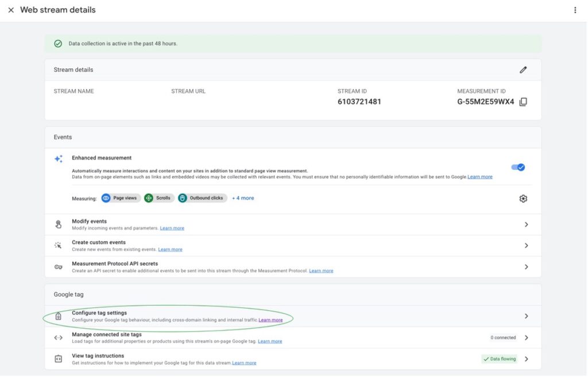Click the '+ 4 more' measuring link
The width and height of the screenshot is (588, 377).
point(243,198)
